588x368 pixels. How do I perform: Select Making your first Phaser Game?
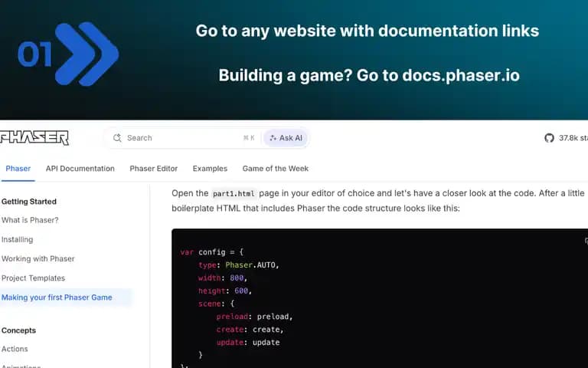[57, 297]
